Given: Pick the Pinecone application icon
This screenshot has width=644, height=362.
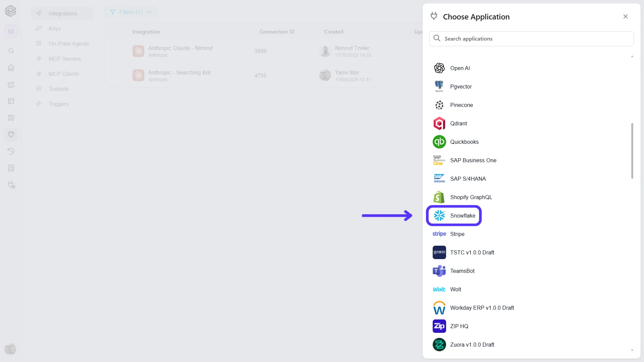Looking at the screenshot, I should (x=439, y=105).
